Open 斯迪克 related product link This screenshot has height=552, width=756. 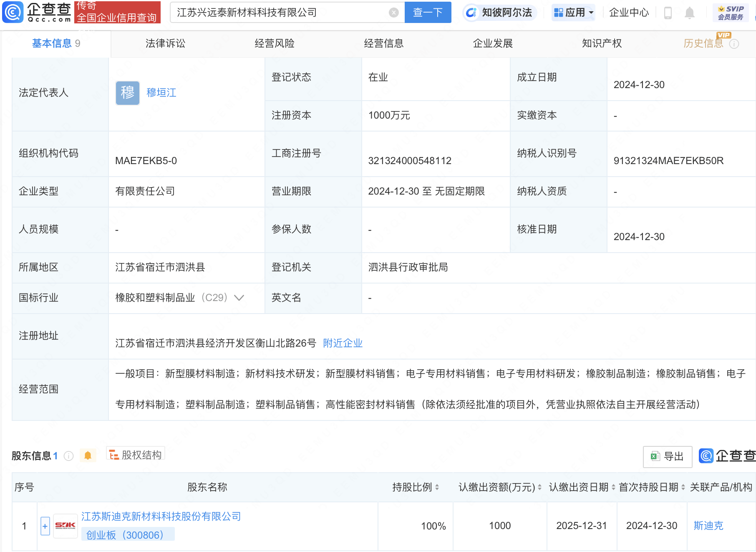click(708, 526)
